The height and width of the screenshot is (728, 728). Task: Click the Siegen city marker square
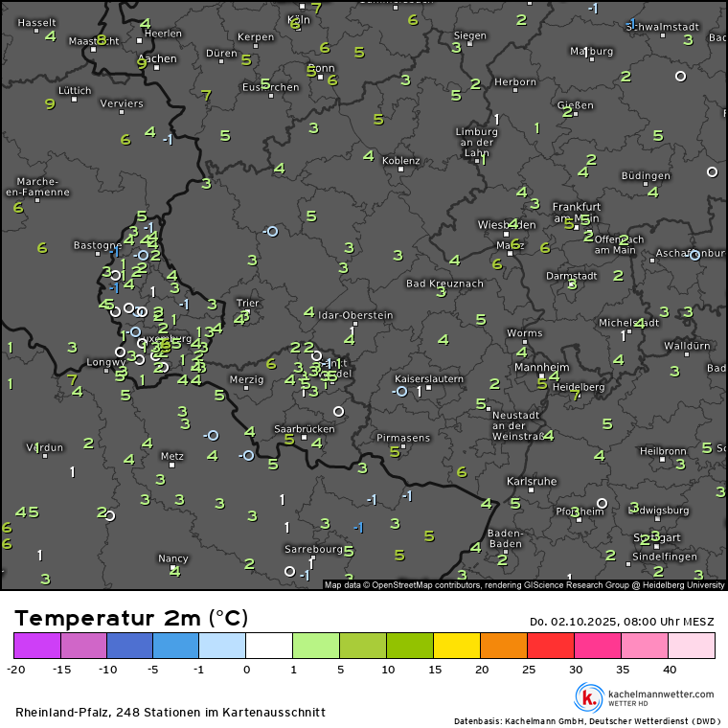(469, 44)
